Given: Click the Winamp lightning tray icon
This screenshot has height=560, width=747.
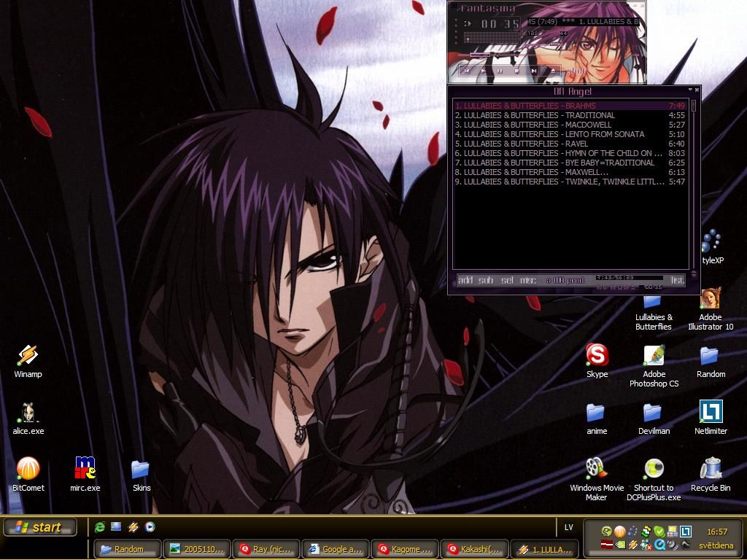Looking at the screenshot, I should tap(632, 544).
